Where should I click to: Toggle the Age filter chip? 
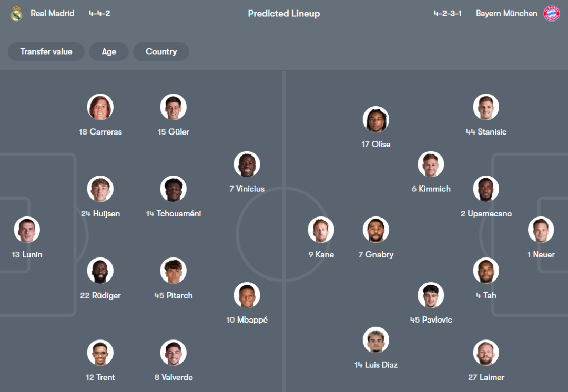[109, 51]
